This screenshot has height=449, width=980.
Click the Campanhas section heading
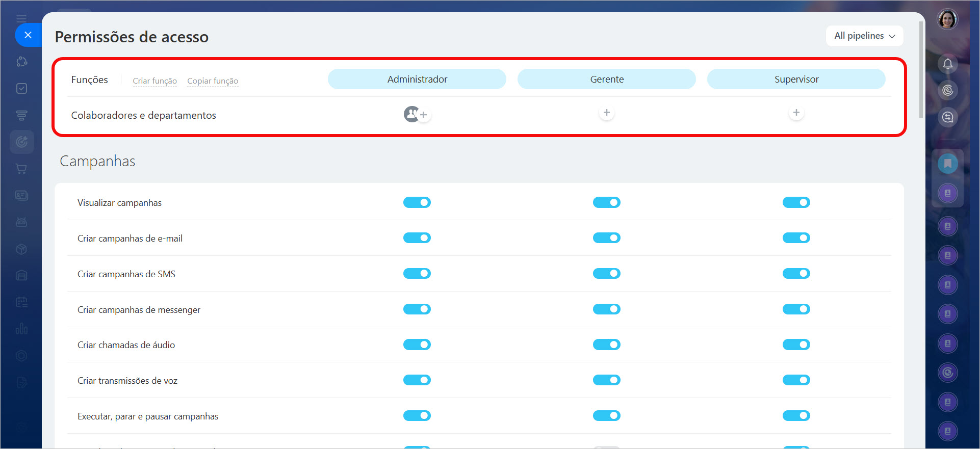tap(97, 161)
